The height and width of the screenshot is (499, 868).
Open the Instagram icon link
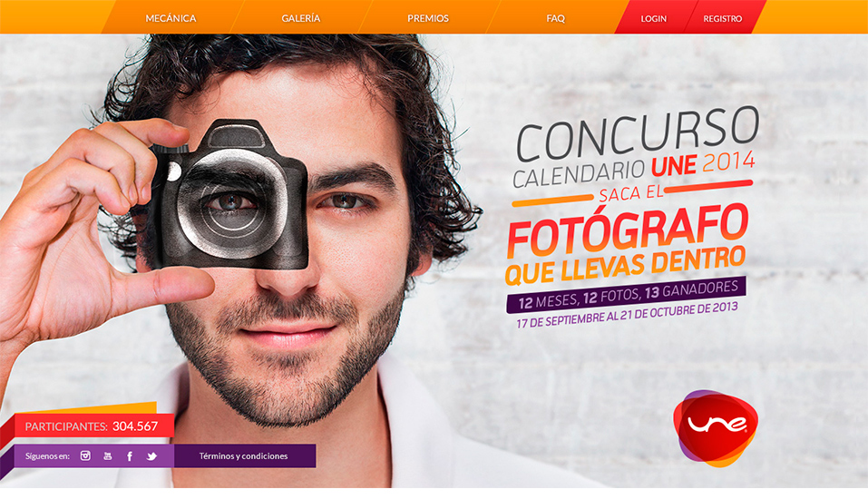(x=85, y=455)
